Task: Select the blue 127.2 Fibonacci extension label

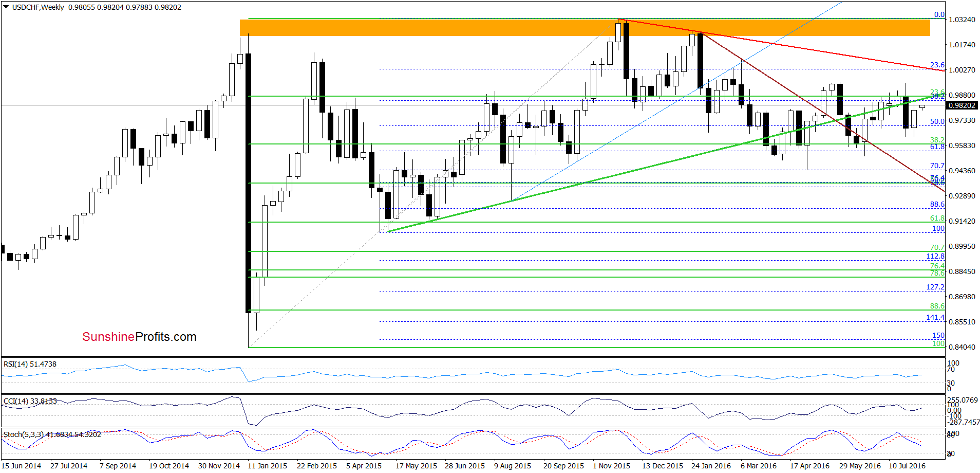Action: click(935, 287)
